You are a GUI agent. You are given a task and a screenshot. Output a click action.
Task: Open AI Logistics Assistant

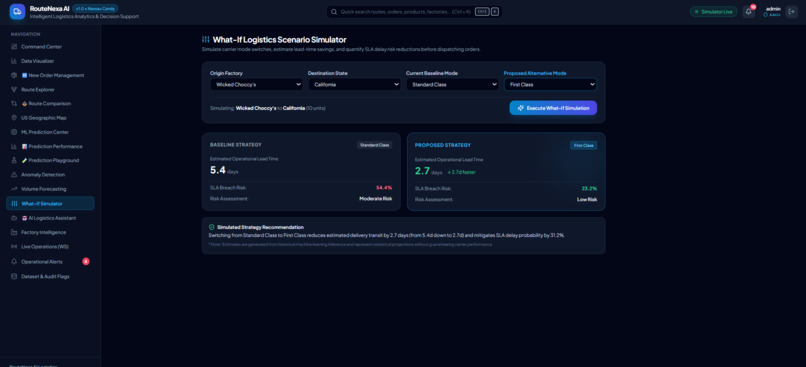click(50, 218)
